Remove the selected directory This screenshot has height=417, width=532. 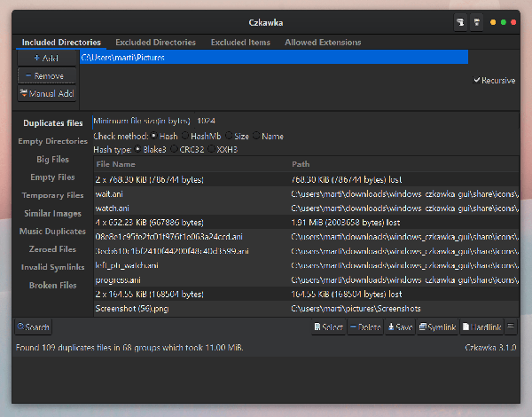(x=46, y=75)
